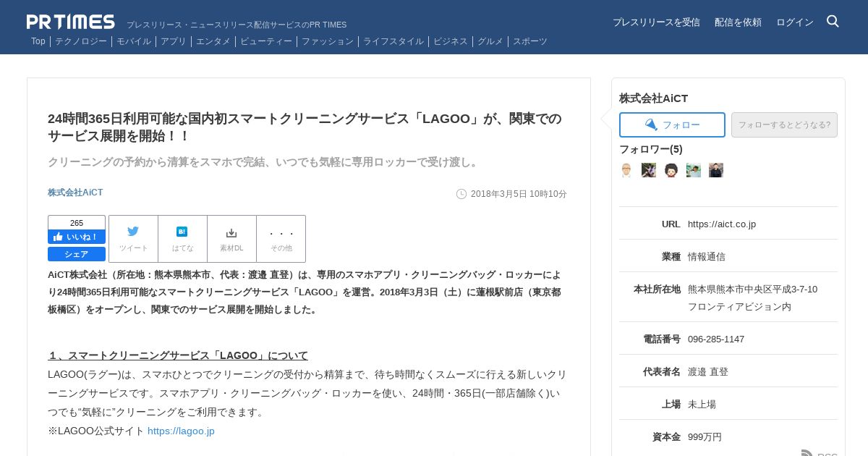Viewport: 868px width, 456px height.
Task: Open テクノロジー category
Action: (x=81, y=41)
